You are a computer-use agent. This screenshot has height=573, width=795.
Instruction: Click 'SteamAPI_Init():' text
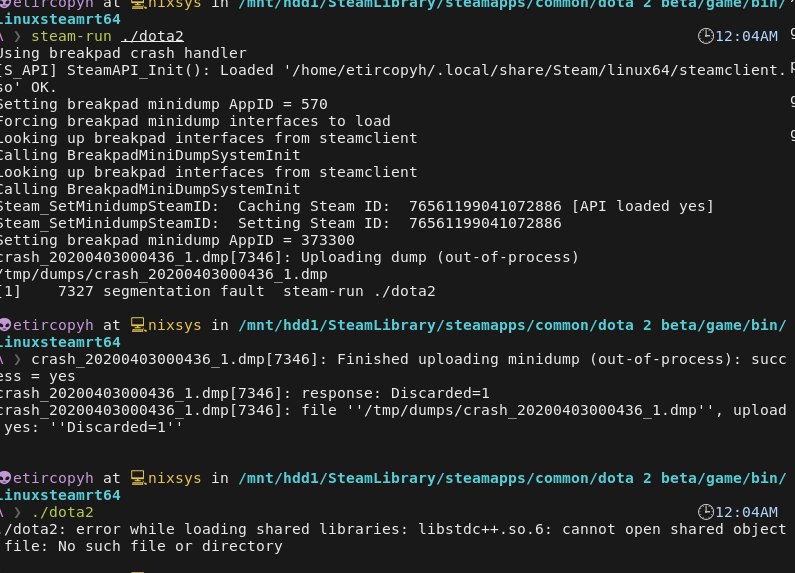[138, 70]
